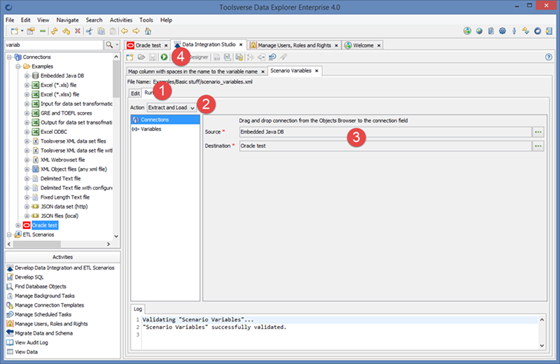
Task: Switch to the Welcome tab
Action: click(x=363, y=45)
